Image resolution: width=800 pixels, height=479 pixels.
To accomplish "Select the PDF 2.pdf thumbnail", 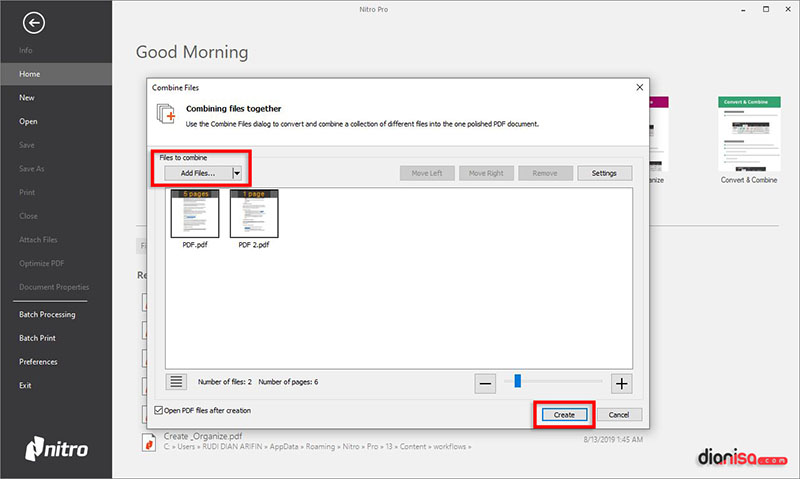I will coord(254,214).
